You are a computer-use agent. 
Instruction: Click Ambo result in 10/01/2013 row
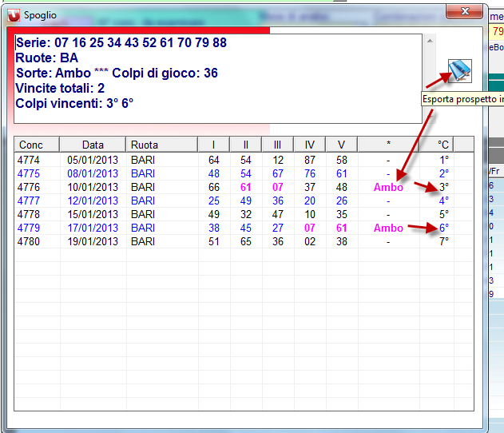[x=388, y=187]
